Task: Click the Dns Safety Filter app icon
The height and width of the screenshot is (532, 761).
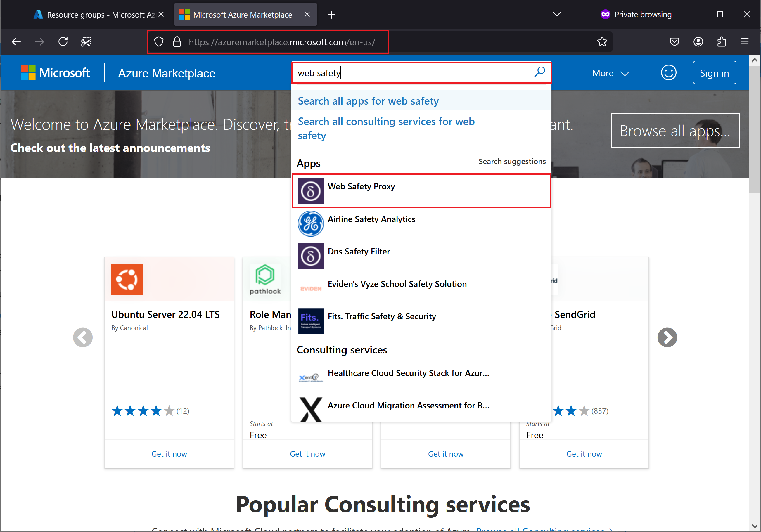Action: click(x=311, y=256)
